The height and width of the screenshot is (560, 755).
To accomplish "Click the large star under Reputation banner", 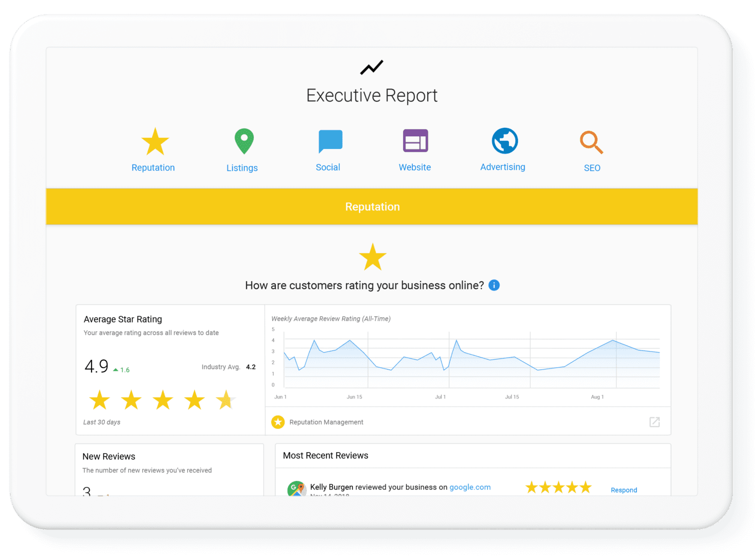I will [372, 257].
